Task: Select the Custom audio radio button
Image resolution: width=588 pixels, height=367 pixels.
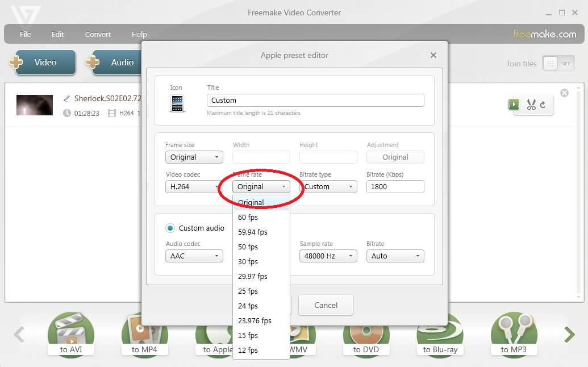Action: click(170, 228)
